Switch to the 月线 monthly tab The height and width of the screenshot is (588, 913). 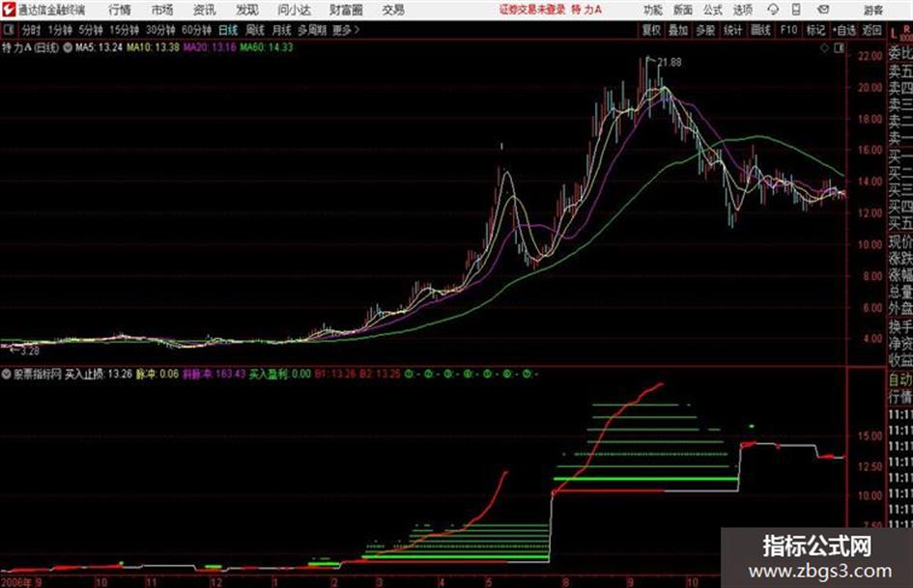(x=282, y=30)
